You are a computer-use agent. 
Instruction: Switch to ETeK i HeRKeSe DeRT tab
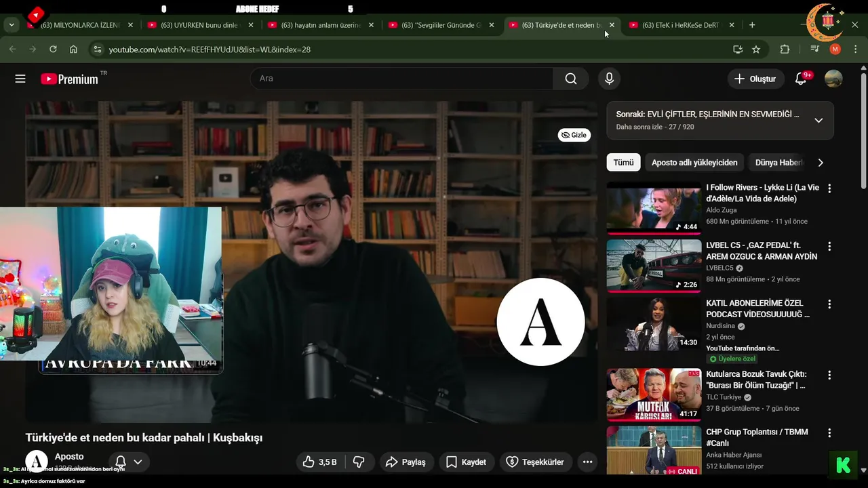pyautogui.click(x=681, y=25)
